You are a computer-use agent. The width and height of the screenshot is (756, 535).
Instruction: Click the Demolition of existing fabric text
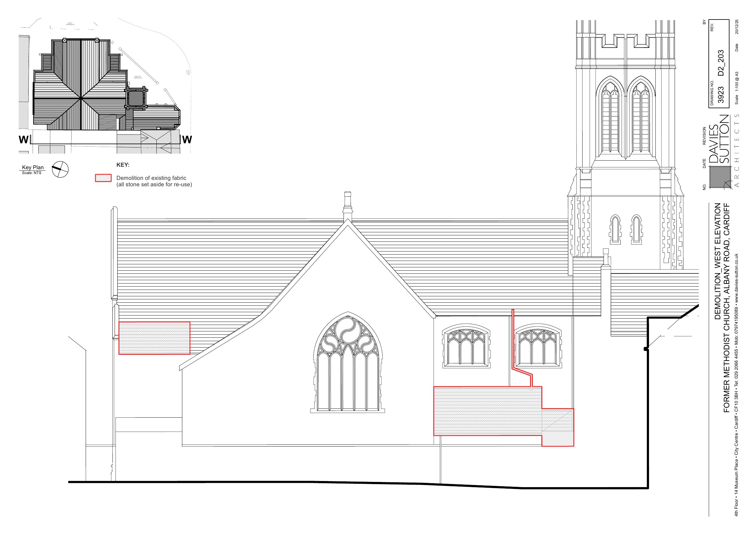tap(151, 178)
